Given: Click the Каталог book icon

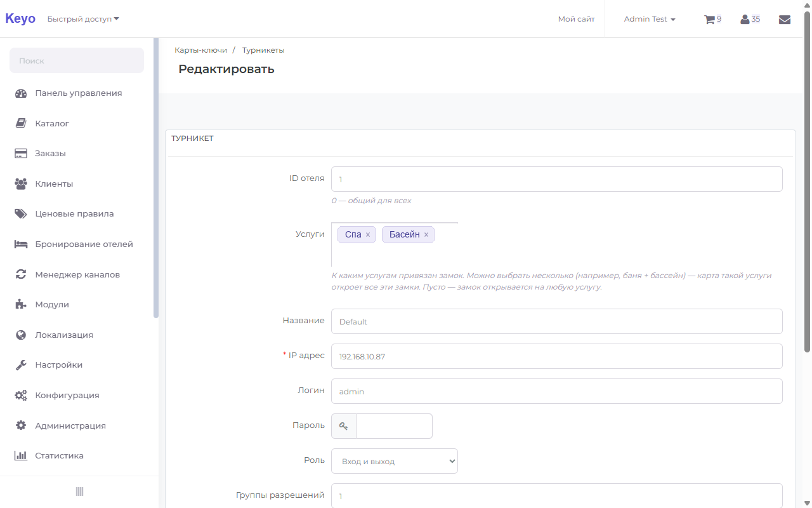Looking at the screenshot, I should [x=21, y=123].
